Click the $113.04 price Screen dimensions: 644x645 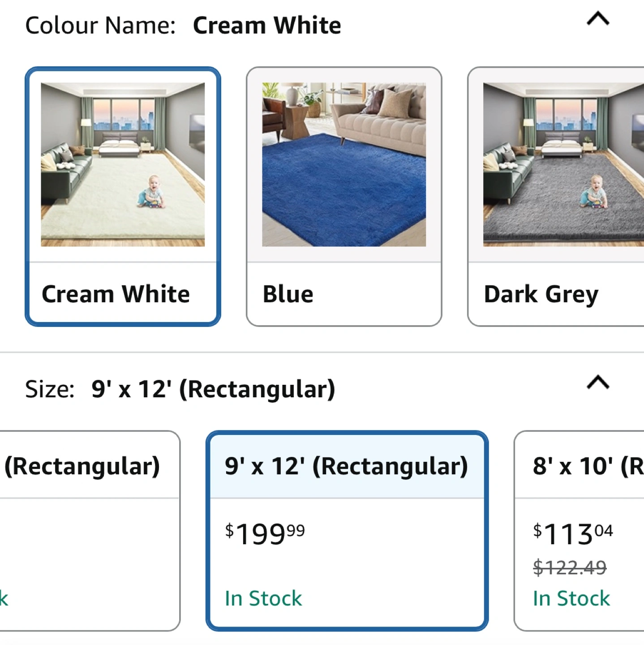(x=572, y=533)
